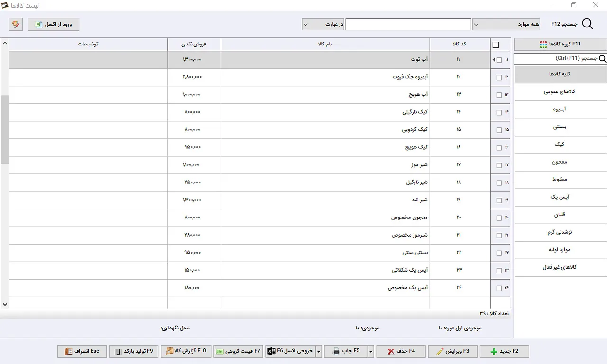607x364 pixels.
Task: Tick the checkbox for کیک گردویی row
Action: [499, 130]
